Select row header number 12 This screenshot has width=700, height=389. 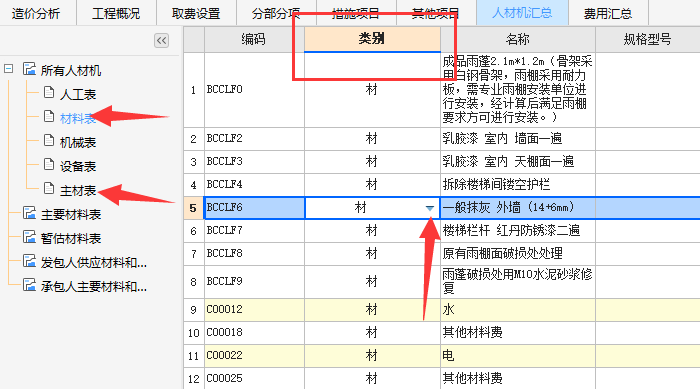[193, 379]
